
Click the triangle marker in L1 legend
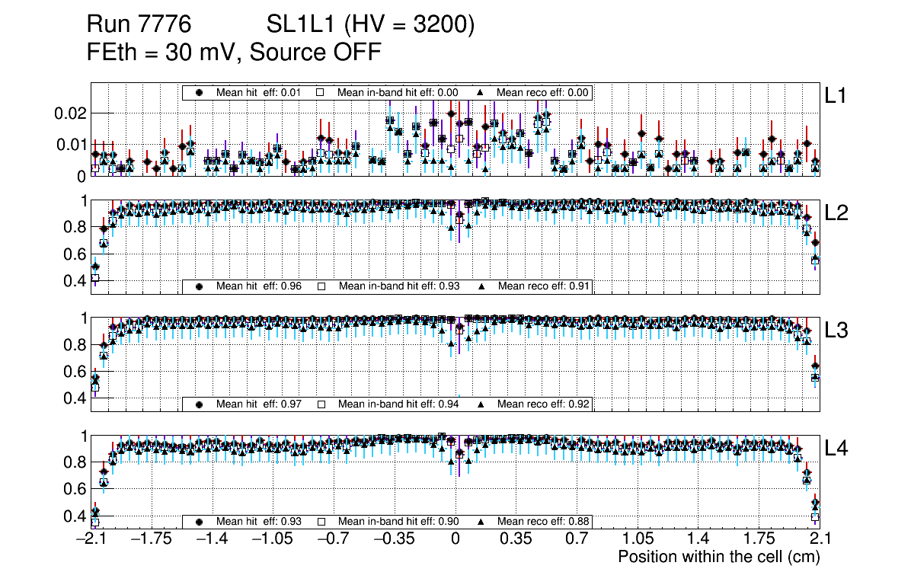(481, 92)
